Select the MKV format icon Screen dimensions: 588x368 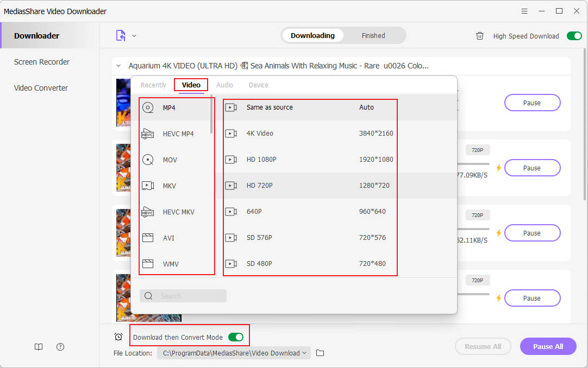coord(148,186)
